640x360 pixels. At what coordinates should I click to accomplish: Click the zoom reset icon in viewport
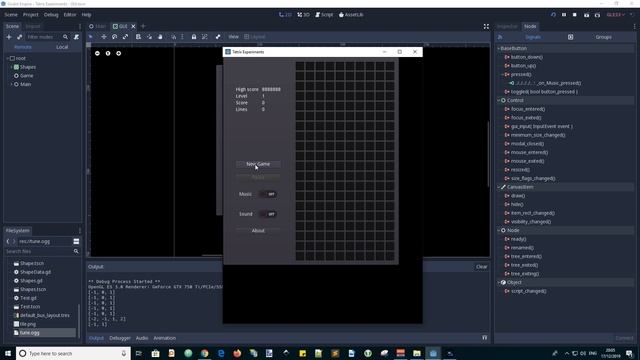coord(108,53)
